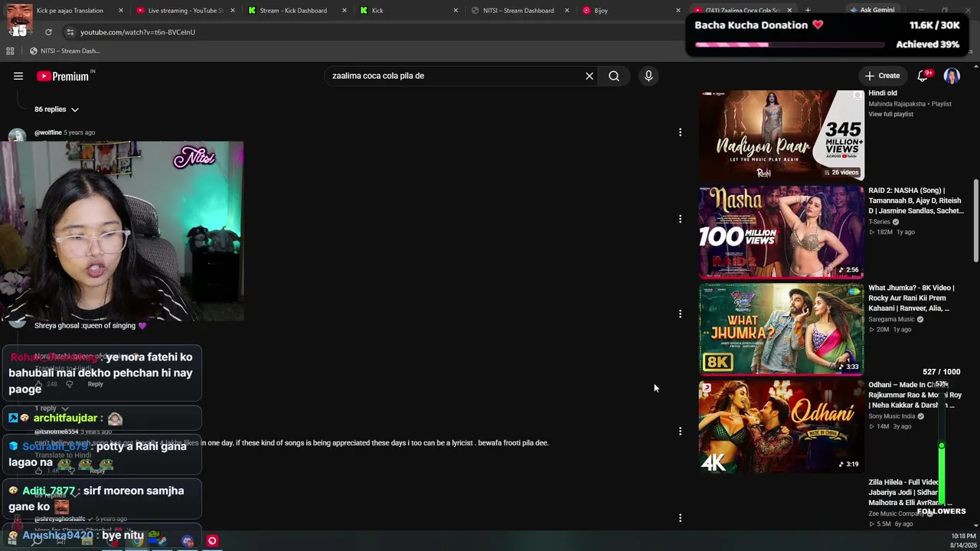Image resolution: width=980 pixels, height=551 pixels.
Task: Switch to NITSI – Stream Dashboard tab
Action: [520, 11]
